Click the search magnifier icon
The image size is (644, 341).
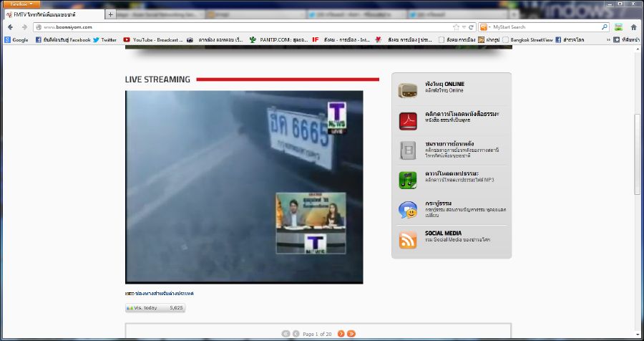click(x=605, y=27)
